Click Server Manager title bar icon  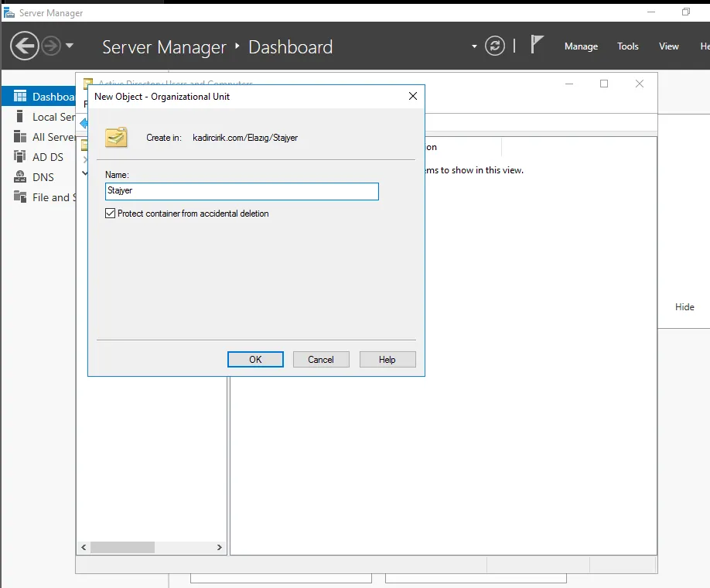point(9,12)
